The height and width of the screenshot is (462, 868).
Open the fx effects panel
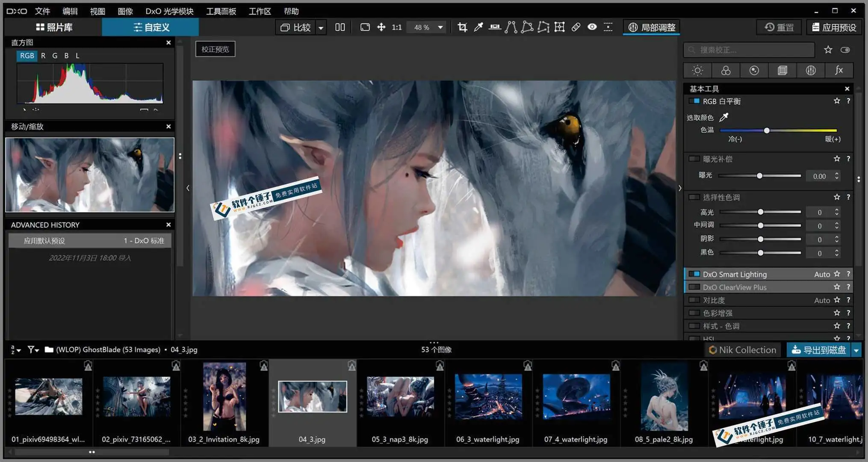click(839, 70)
